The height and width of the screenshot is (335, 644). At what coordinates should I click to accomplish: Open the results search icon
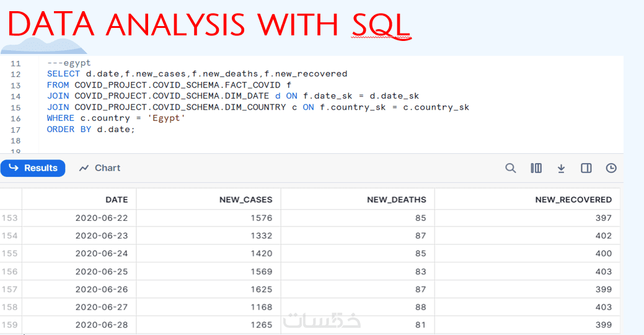tap(510, 168)
